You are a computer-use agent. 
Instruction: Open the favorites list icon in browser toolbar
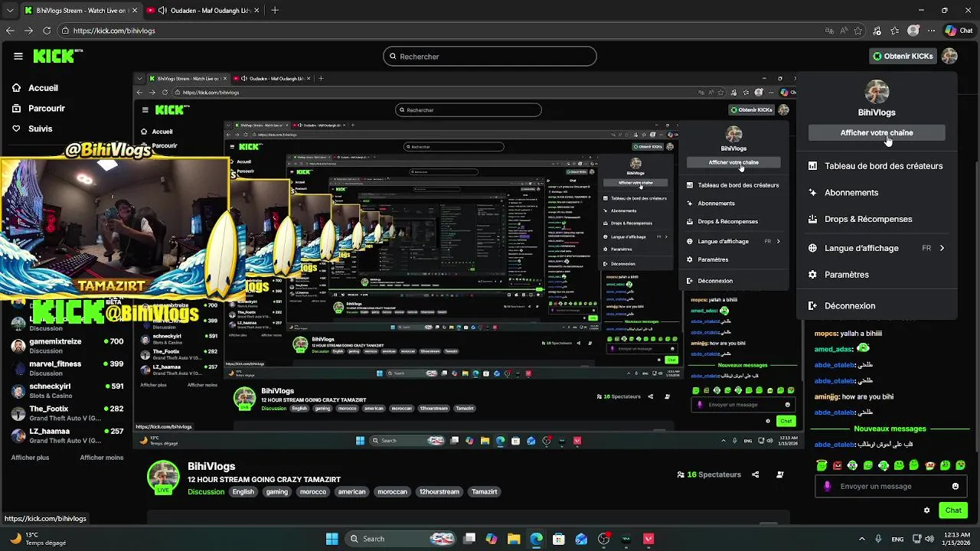[896, 31]
